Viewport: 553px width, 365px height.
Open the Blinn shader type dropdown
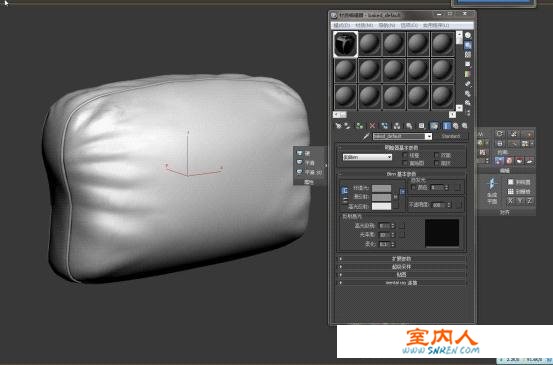(367, 157)
